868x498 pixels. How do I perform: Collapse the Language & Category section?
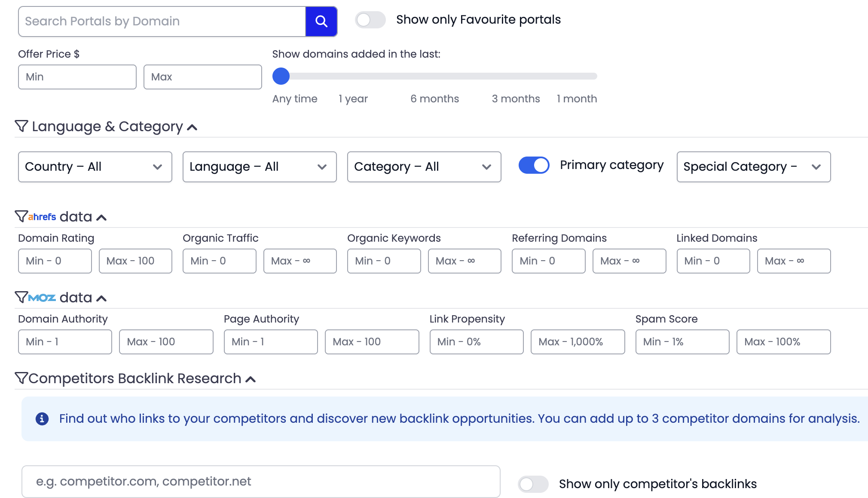[x=192, y=127]
